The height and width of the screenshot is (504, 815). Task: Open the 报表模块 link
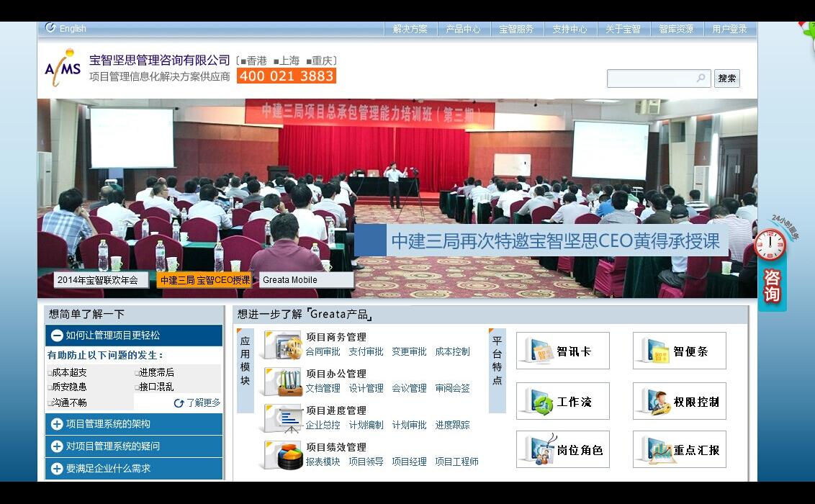click(x=323, y=462)
